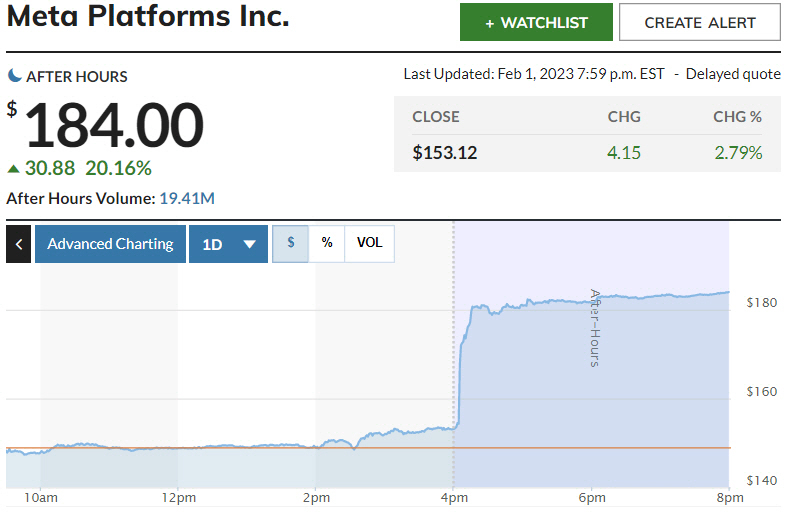Image resolution: width=789 pixels, height=521 pixels.
Task: Click the Meta Platforms Inc. heading
Action: 148,17
